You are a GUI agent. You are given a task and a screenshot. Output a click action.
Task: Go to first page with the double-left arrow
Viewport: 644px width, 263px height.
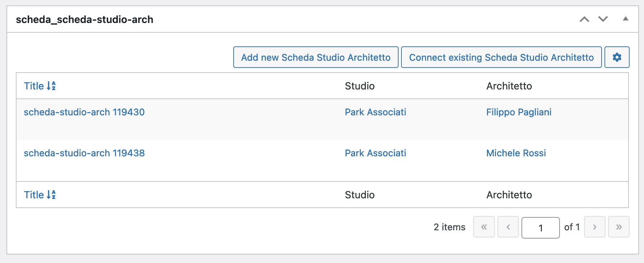(x=484, y=227)
